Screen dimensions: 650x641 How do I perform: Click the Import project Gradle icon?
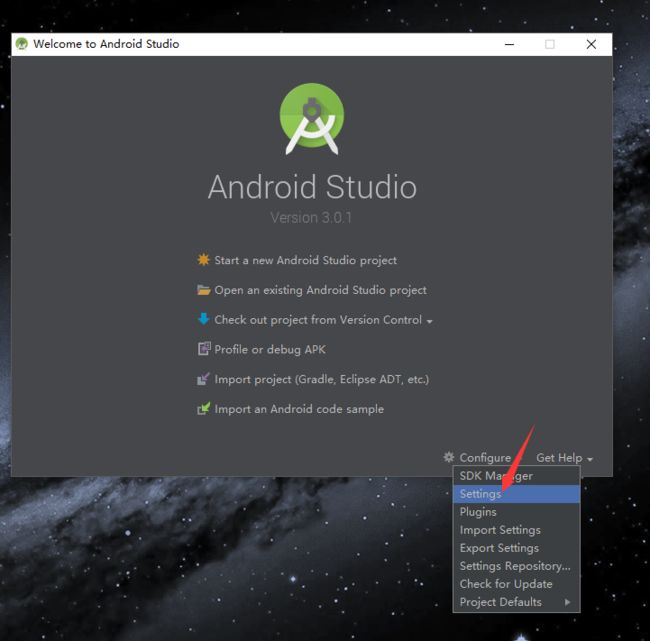(203, 379)
